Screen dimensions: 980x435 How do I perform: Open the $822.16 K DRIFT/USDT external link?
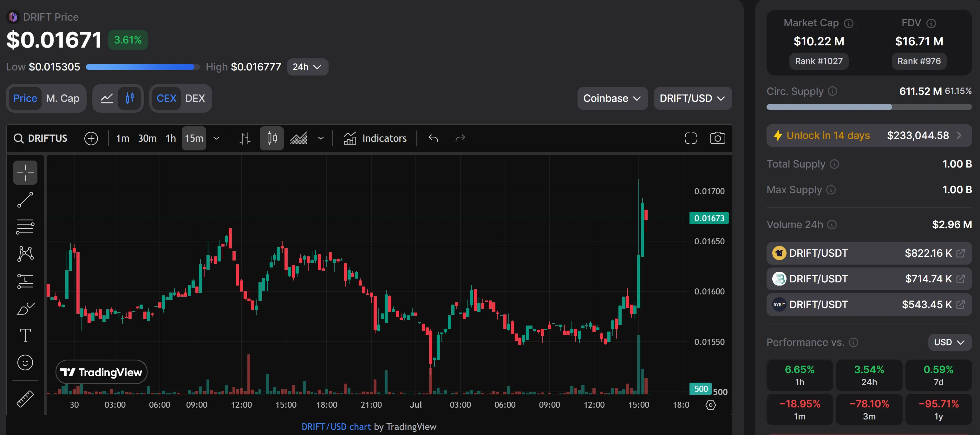(961, 253)
